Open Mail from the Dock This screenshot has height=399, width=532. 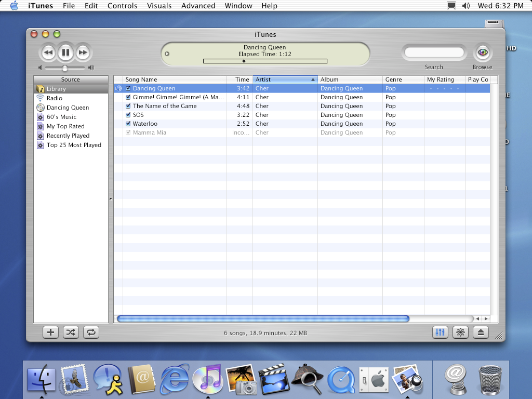pos(75,379)
